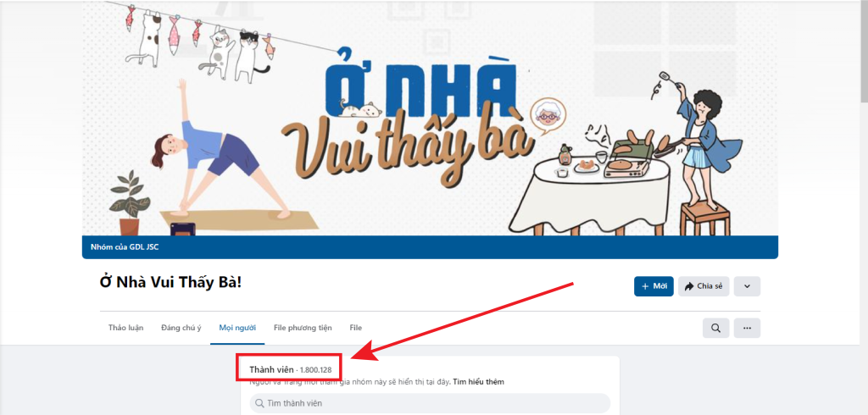The width and height of the screenshot is (868, 415).
Task: Click the share arrow icon in Chia sẻ
Action: pyautogui.click(x=689, y=286)
